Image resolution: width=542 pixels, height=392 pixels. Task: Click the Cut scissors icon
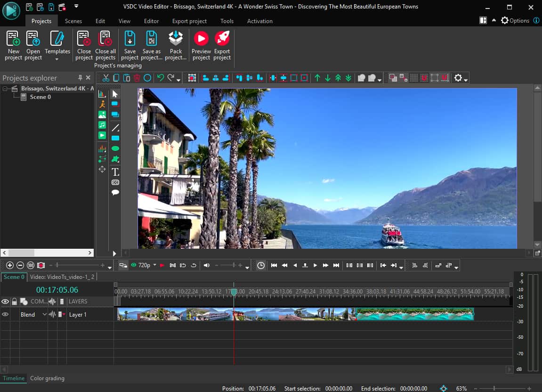106,78
